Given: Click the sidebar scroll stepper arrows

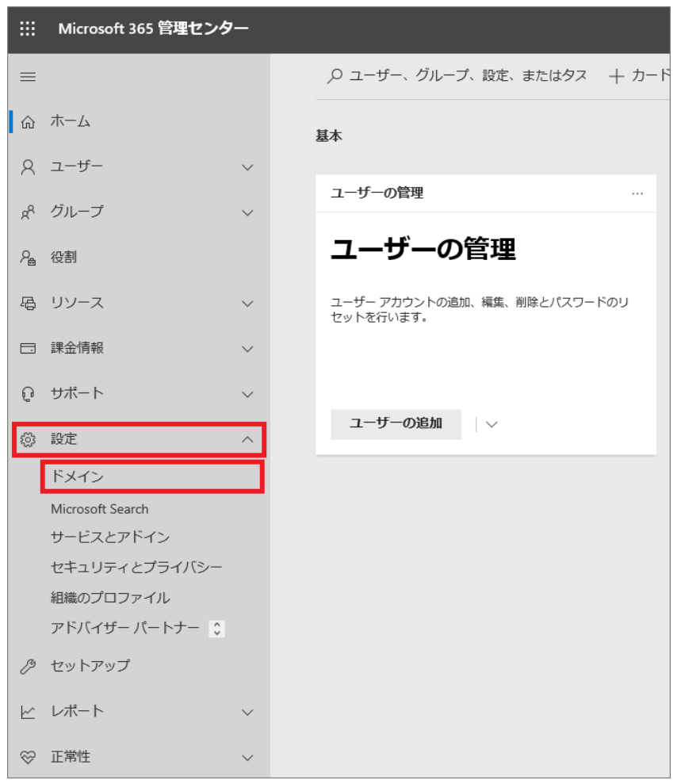Looking at the screenshot, I should (x=216, y=629).
